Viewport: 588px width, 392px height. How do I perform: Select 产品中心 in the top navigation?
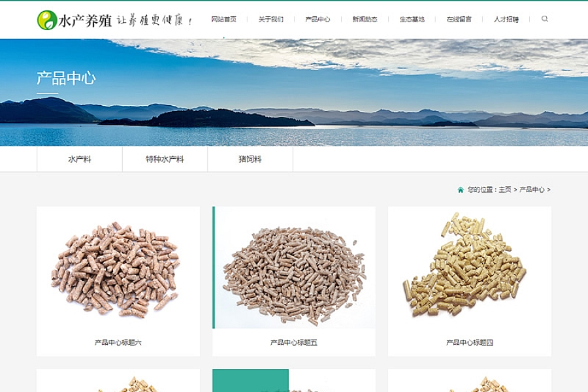318,19
